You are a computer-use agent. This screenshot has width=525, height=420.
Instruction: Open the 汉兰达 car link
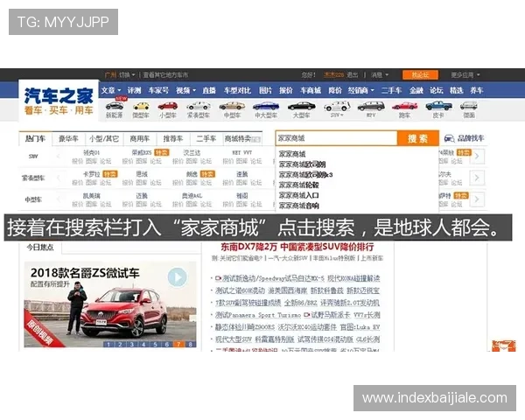(192, 153)
